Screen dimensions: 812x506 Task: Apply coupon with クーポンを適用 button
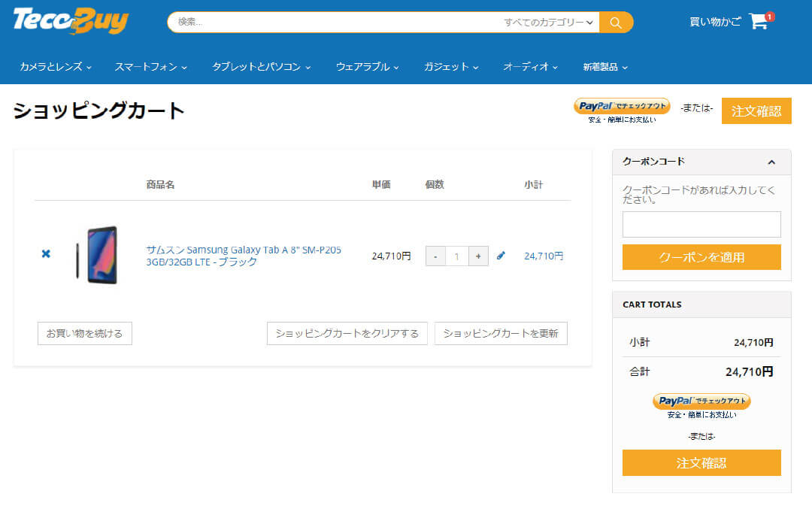pos(701,257)
